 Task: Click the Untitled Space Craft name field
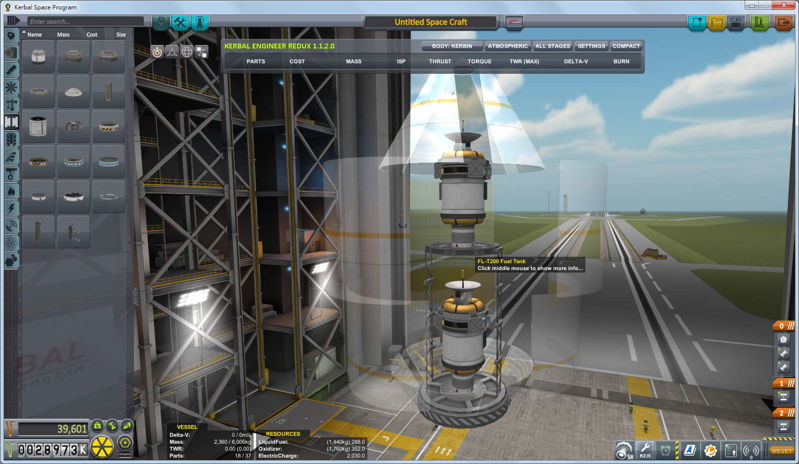click(431, 22)
